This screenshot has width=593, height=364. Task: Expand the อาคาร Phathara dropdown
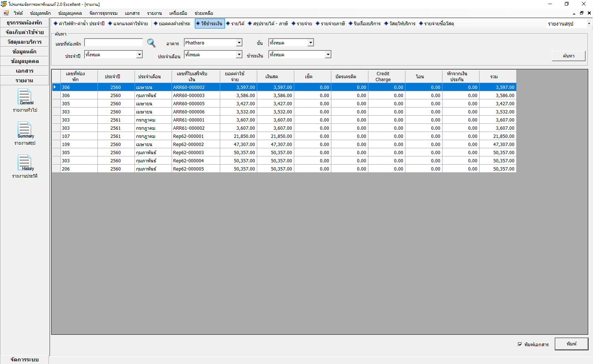(239, 43)
